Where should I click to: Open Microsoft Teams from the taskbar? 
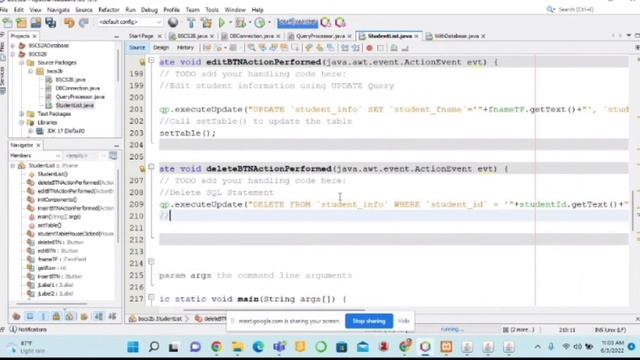279,347
